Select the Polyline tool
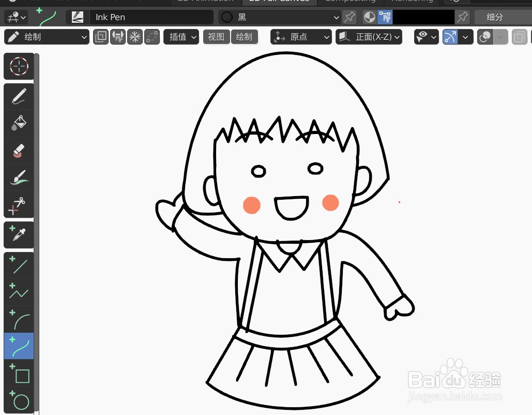The height and width of the screenshot is (415, 532). tap(19, 292)
